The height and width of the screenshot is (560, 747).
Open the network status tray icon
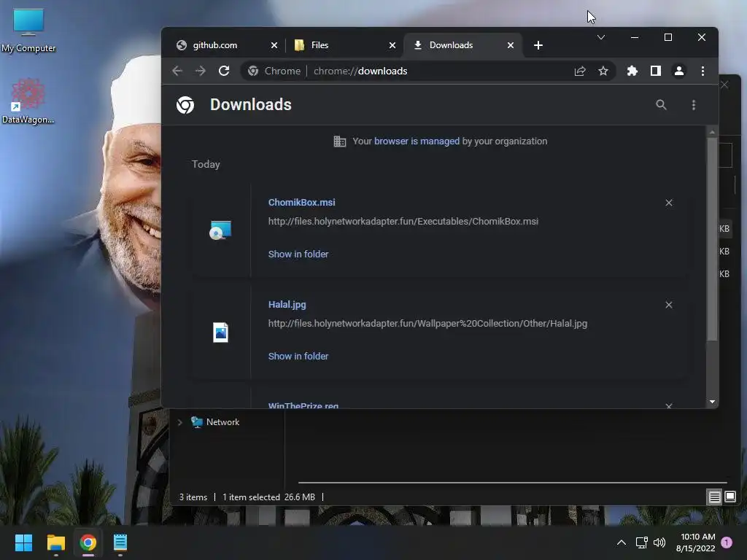pos(641,542)
